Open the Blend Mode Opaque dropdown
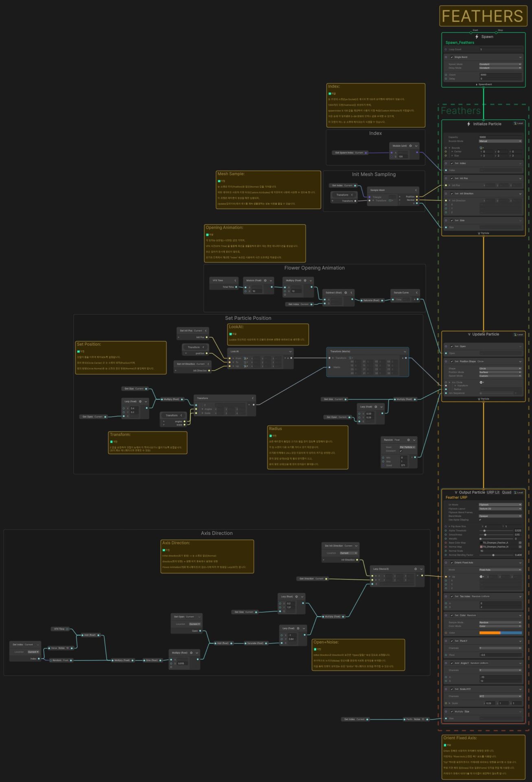This screenshot has width=532, height=782. point(500,516)
